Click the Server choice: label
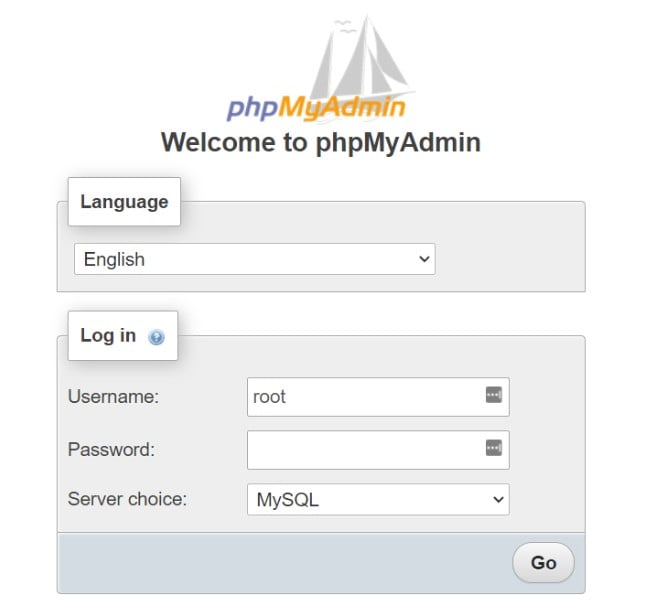This screenshot has width=666, height=600. pyautogui.click(x=127, y=499)
